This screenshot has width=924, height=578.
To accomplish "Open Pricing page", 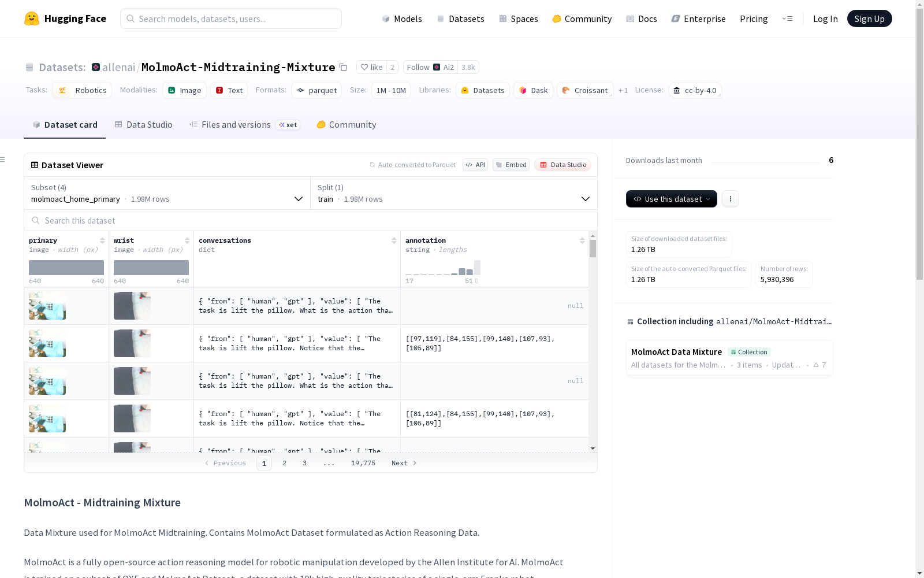I will (x=754, y=18).
